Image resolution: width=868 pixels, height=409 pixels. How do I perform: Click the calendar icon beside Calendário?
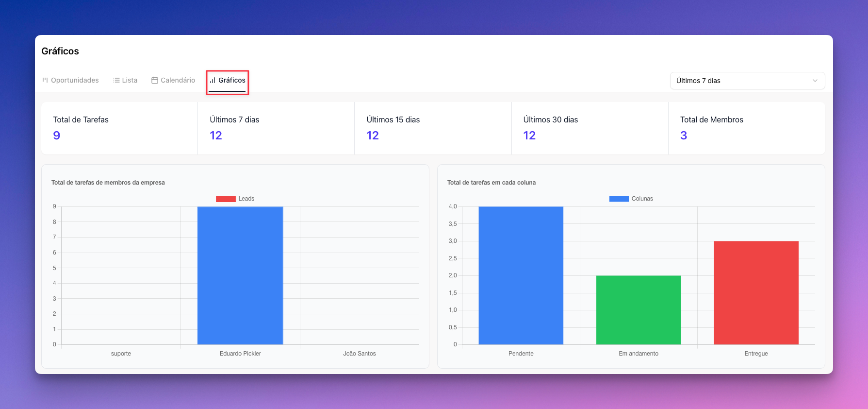[x=155, y=80]
